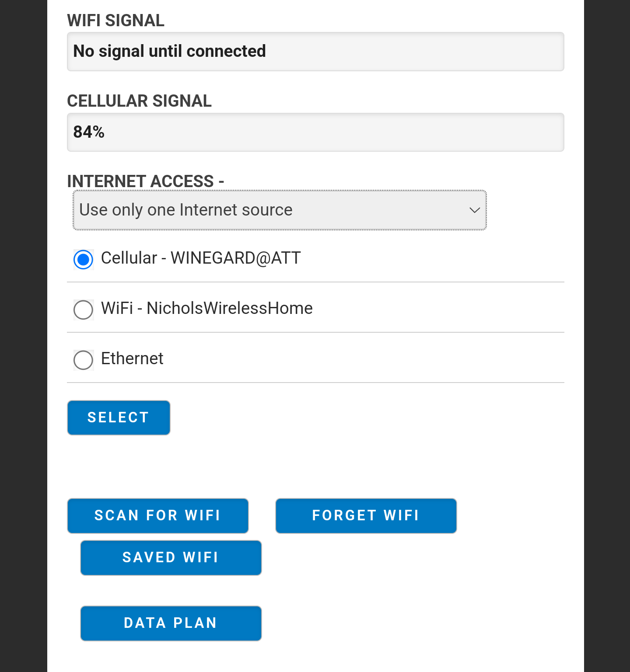The width and height of the screenshot is (630, 672).
Task: Click the dark margin right of the page
Action: click(x=607, y=336)
